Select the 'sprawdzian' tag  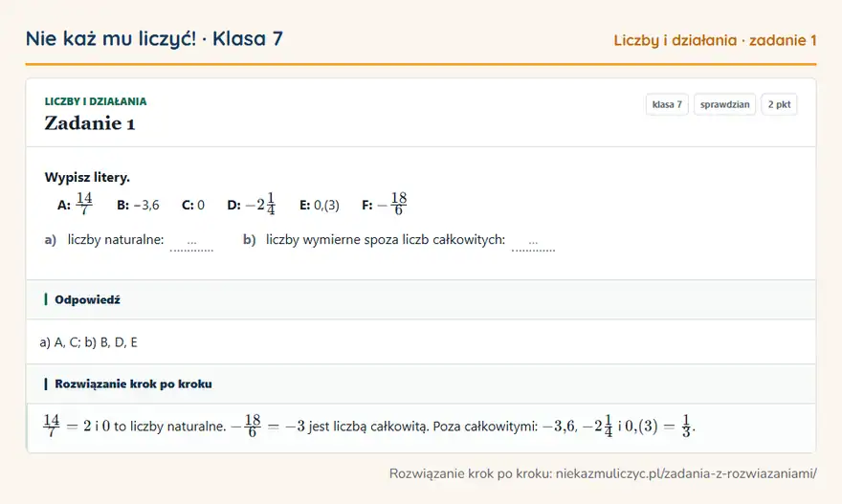(724, 104)
